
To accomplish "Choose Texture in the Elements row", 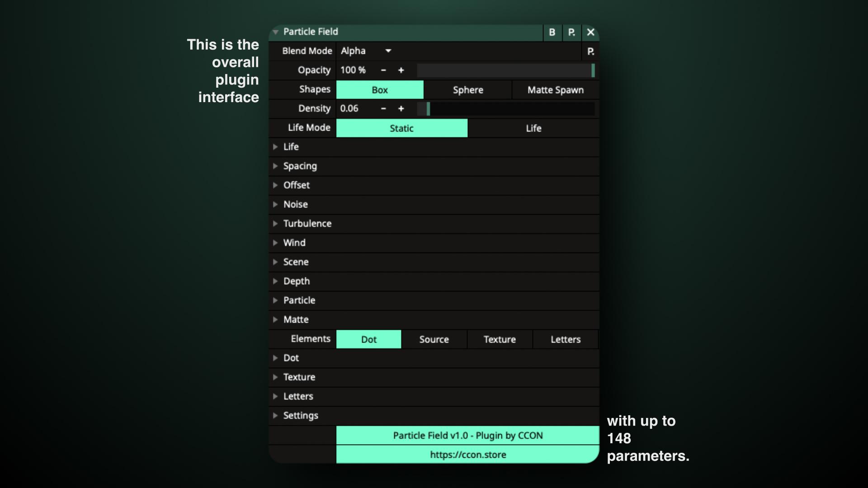I will (x=500, y=339).
